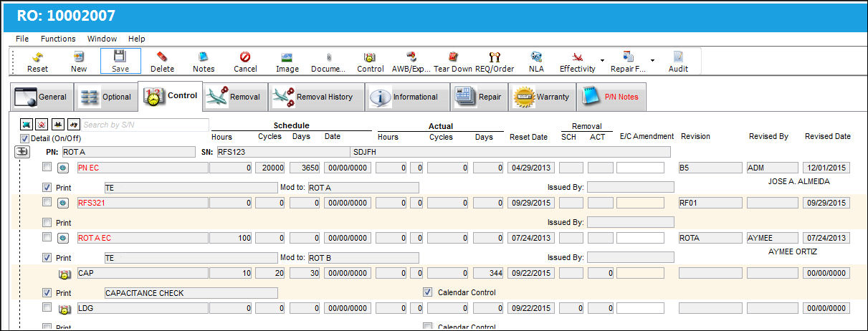Image resolution: width=868 pixels, height=331 pixels.
Task: Switch to the Warranty tab
Action: [x=542, y=97]
